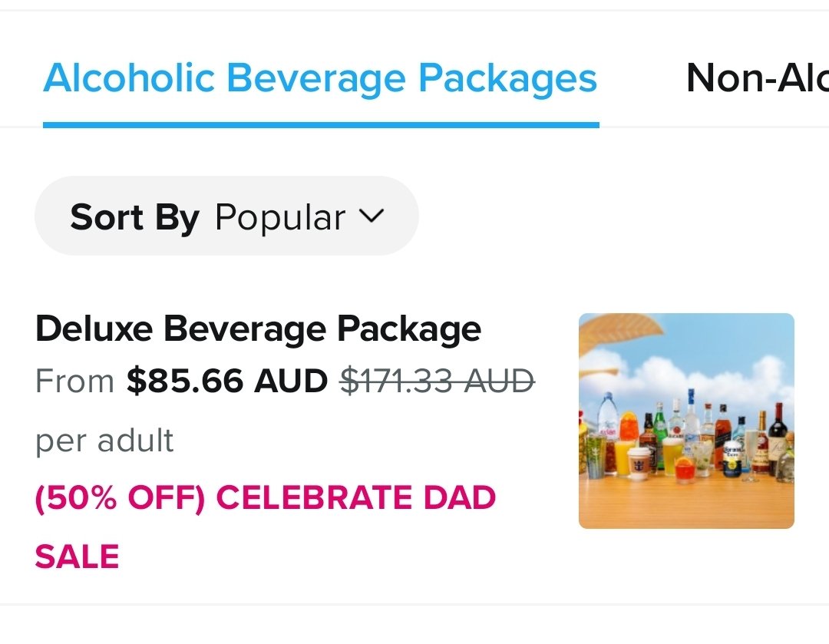Click the bold 'Sort By' label
The height and width of the screenshot is (644, 829).
(134, 217)
